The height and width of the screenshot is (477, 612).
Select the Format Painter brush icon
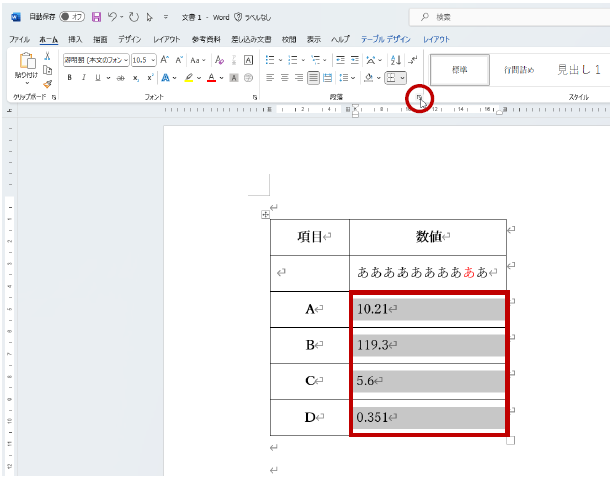(x=47, y=84)
